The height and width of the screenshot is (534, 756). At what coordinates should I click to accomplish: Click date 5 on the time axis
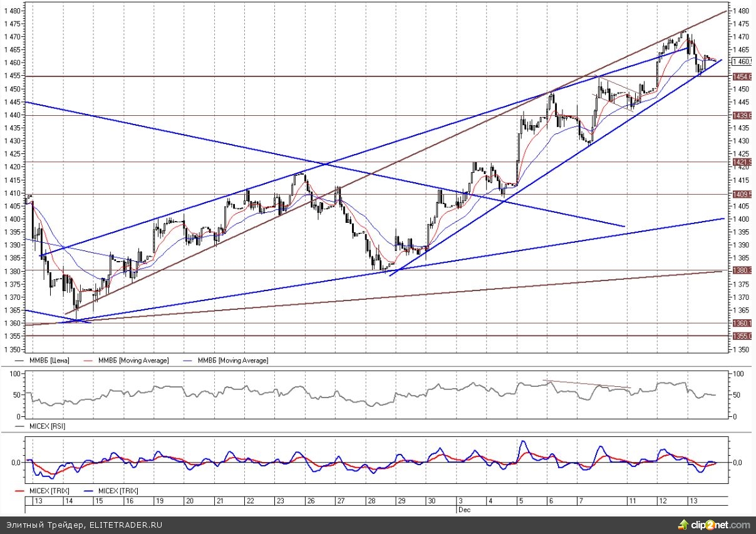pyautogui.click(x=521, y=501)
